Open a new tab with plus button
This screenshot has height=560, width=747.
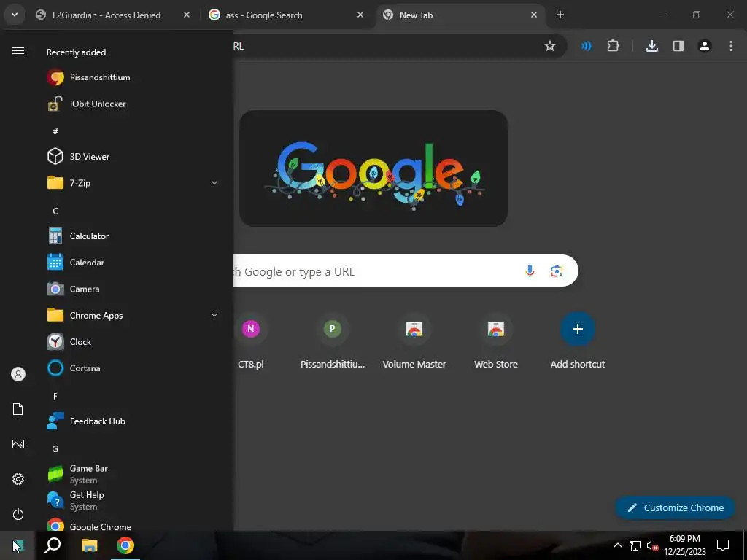[560, 15]
